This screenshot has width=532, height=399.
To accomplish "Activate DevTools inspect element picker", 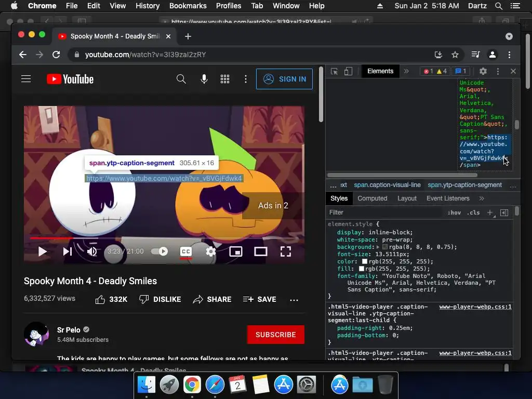I will (x=334, y=71).
